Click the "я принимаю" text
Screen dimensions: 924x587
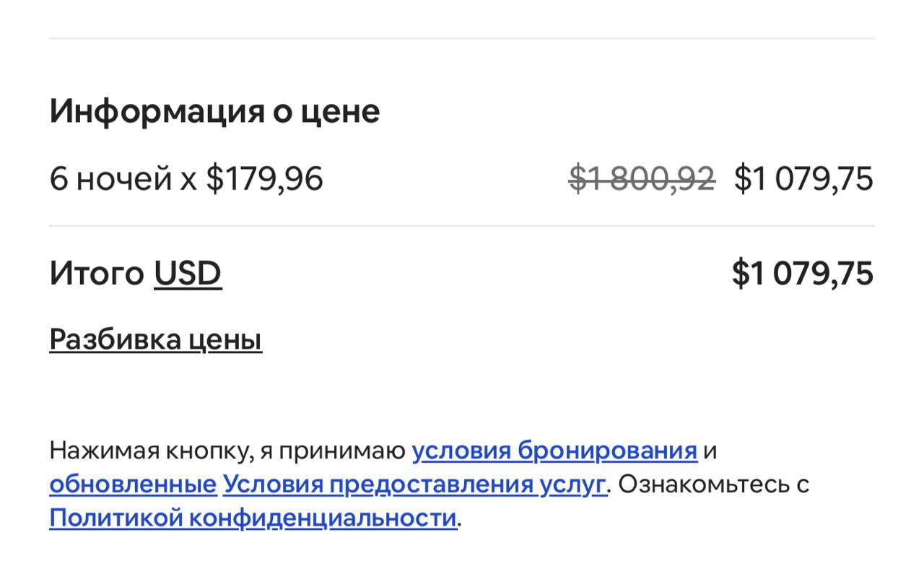pos(333,451)
